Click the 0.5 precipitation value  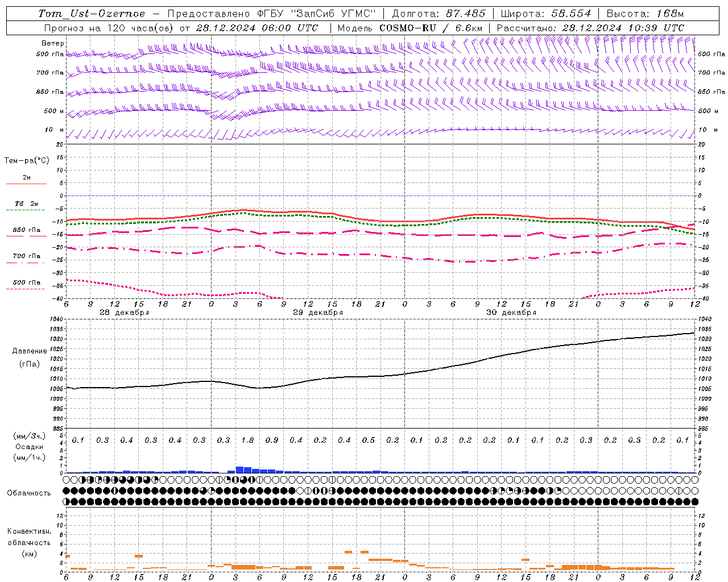click(369, 440)
